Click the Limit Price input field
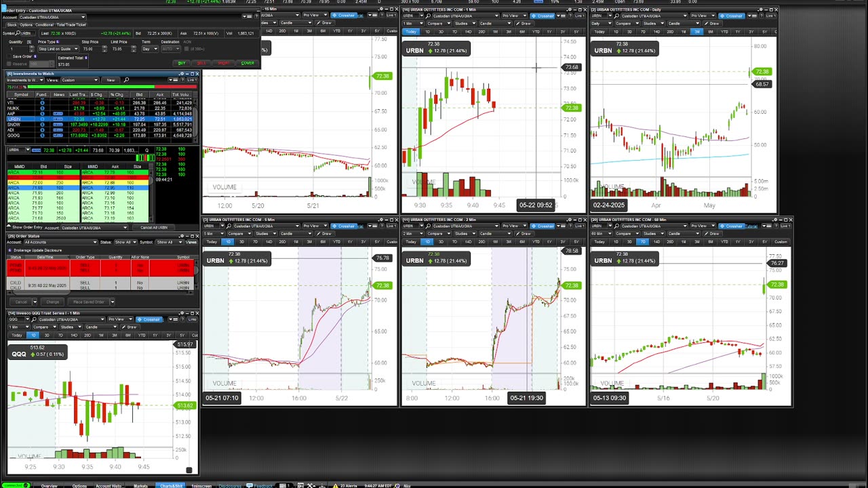This screenshot has width=868, height=488. pos(121,49)
